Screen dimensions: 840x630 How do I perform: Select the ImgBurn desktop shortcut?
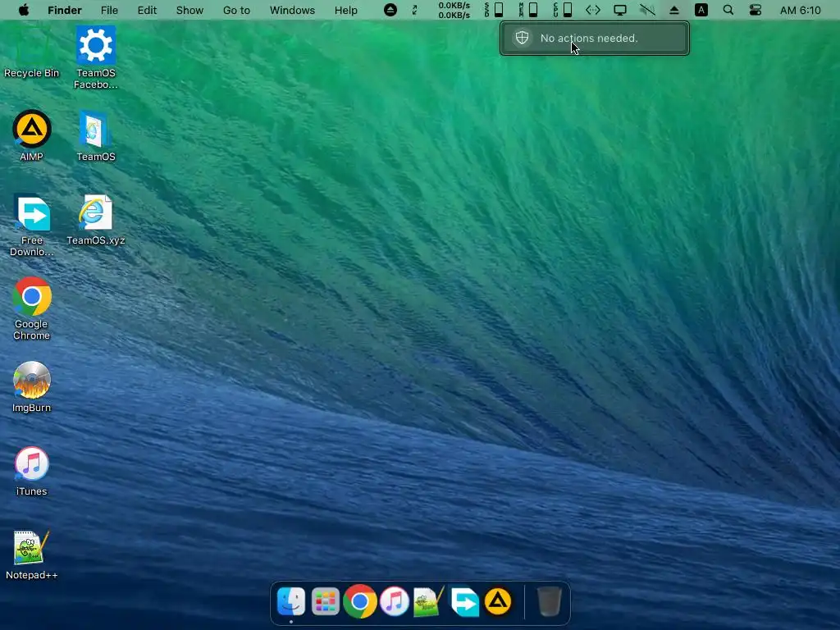(x=32, y=387)
